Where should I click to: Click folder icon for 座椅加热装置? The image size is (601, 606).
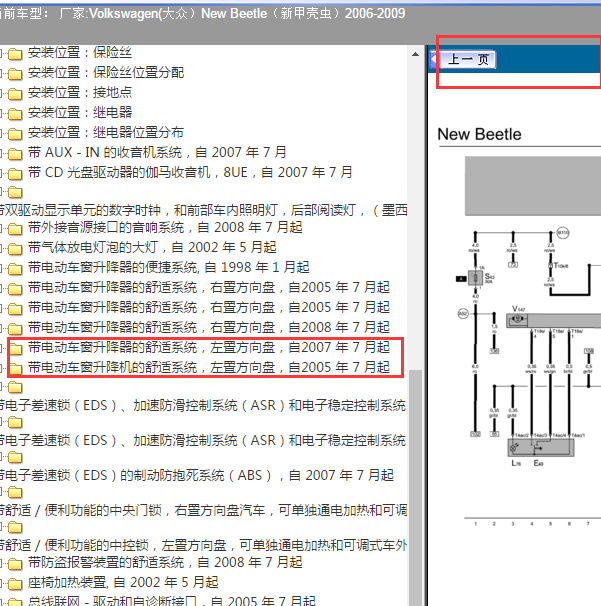coord(15,584)
